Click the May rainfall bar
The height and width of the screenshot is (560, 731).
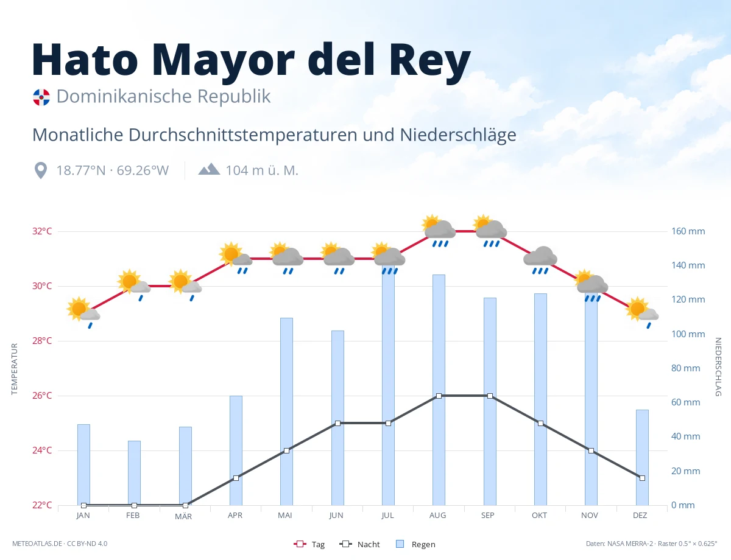tap(286, 411)
